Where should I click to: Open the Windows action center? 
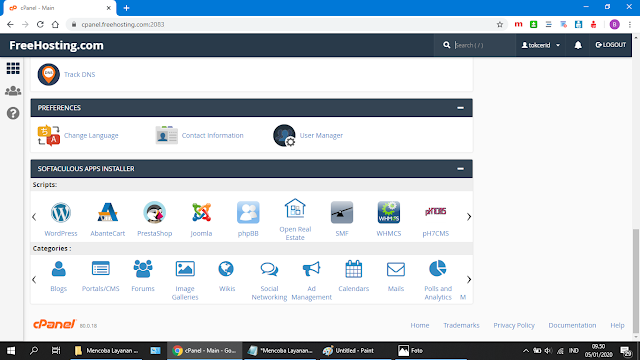point(626,351)
